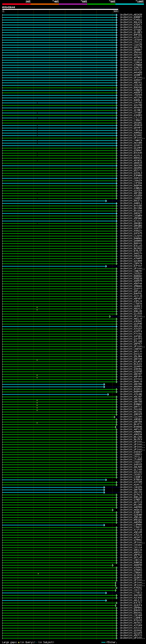Select hit label UniRef100_A7AJW6
This screenshot has height=644, width=146.
click(131, 394)
